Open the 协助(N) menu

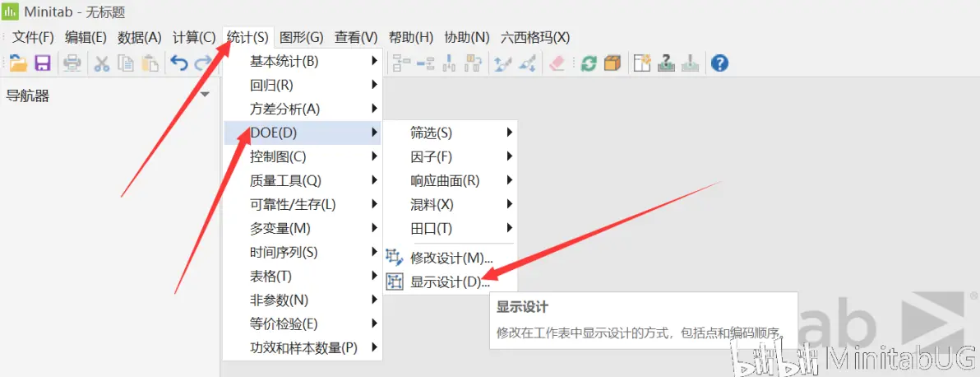point(466,37)
